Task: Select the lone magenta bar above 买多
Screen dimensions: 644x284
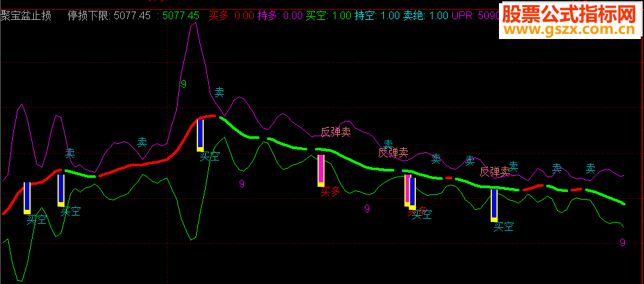Action: pos(321,171)
